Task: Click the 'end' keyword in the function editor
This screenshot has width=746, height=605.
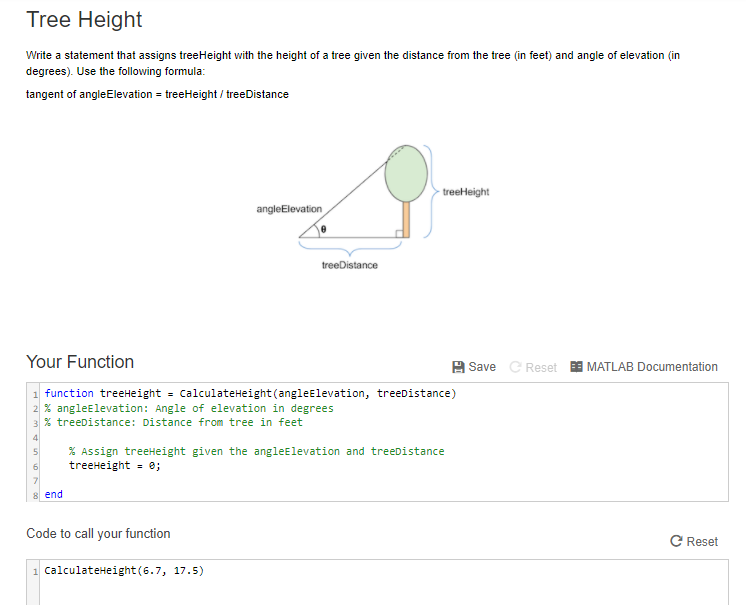Action: tap(53, 494)
